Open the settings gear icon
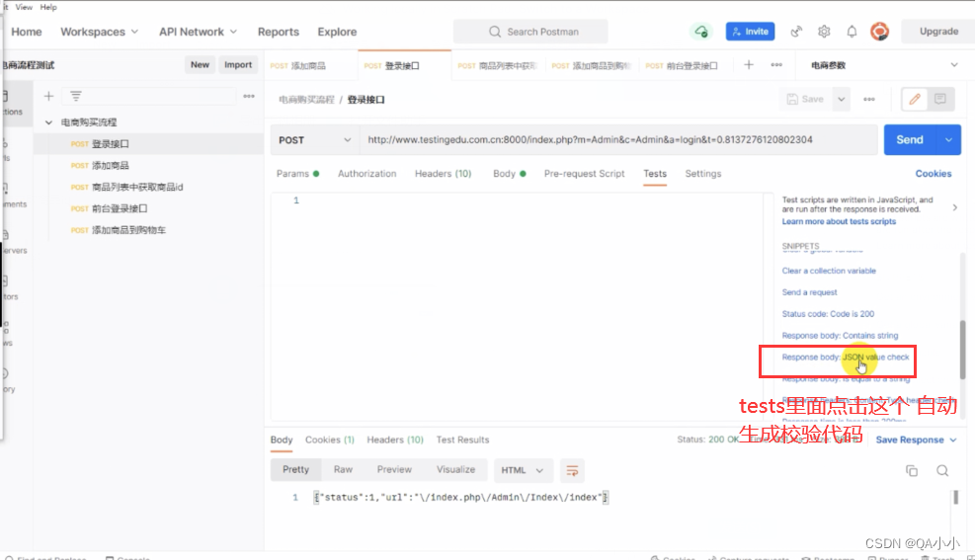Viewport: 975px width, 560px height. (824, 32)
